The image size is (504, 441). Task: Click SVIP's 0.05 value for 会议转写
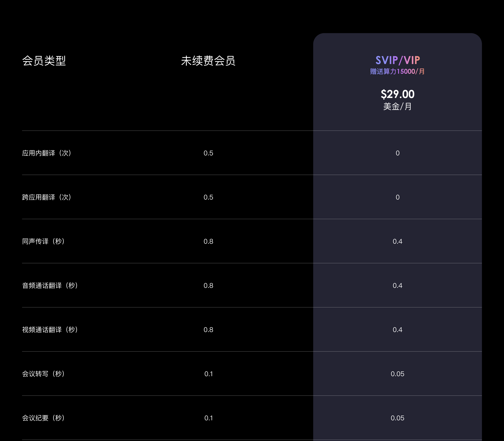pyautogui.click(x=398, y=374)
